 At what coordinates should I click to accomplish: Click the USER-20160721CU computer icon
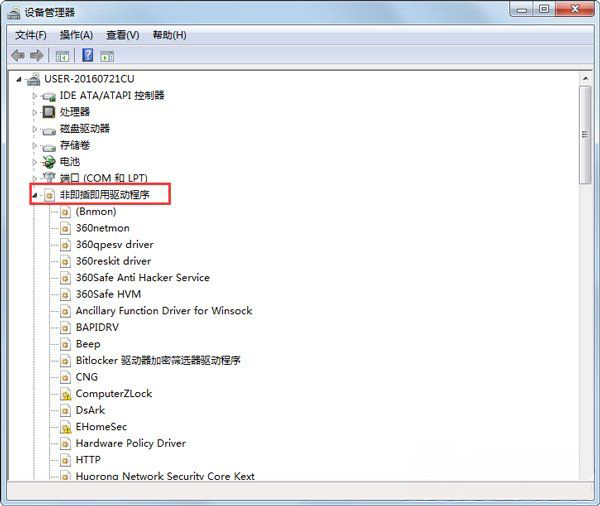33,79
